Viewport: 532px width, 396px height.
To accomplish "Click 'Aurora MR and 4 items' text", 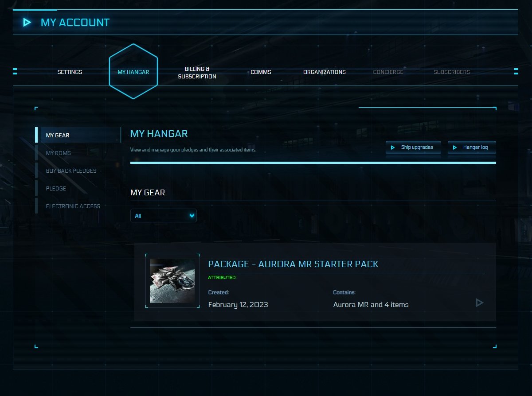I will point(371,305).
